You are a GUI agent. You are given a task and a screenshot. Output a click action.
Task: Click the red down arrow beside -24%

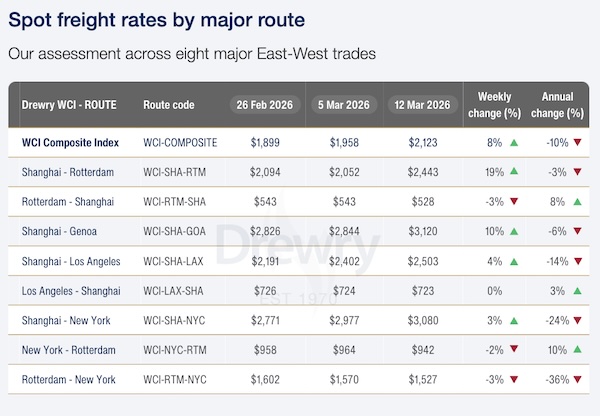click(577, 321)
